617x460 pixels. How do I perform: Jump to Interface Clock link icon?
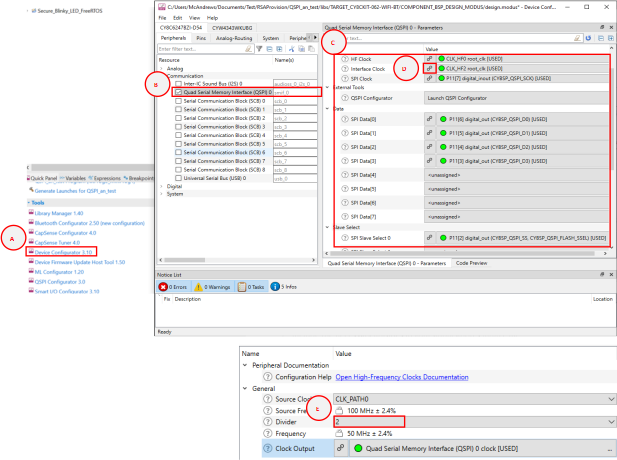tap(429, 68)
